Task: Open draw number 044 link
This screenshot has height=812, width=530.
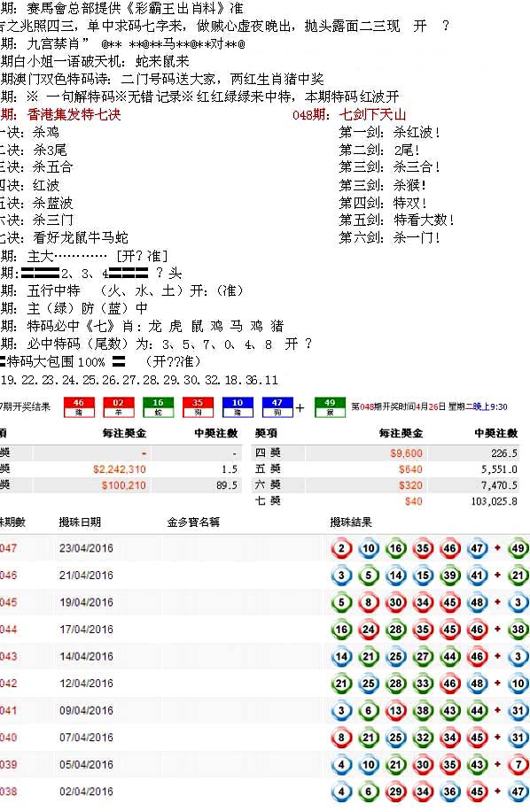Action: click(8, 630)
